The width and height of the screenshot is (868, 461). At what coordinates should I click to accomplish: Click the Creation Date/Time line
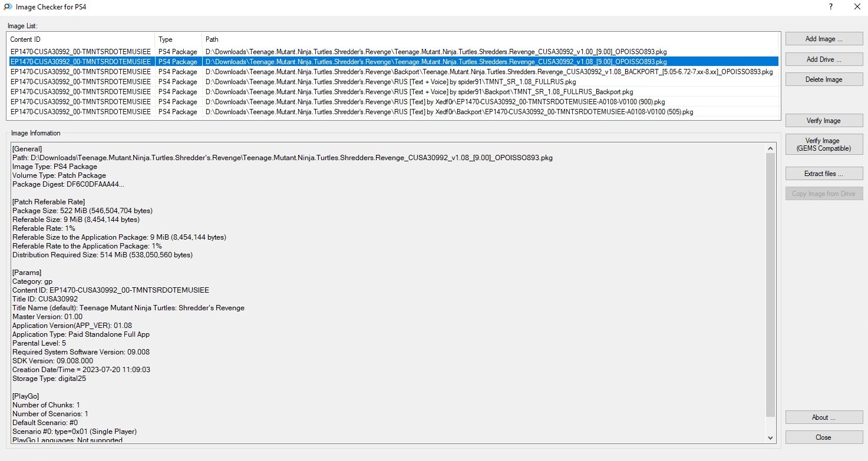81,370
